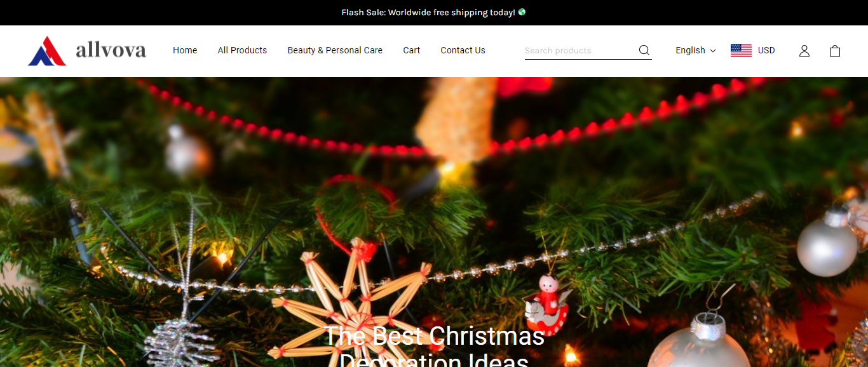Screen dimensions: 868x367
Task: Click the straw star ornament in banner
Action: click(x=351, y=305)
